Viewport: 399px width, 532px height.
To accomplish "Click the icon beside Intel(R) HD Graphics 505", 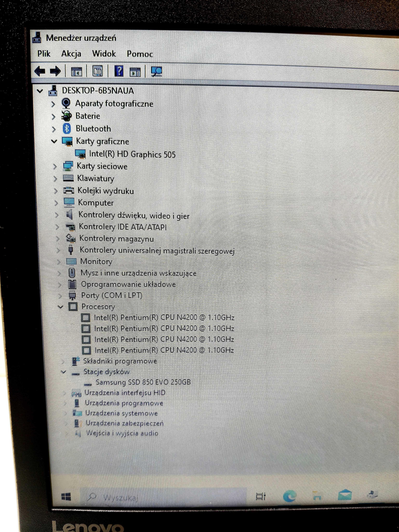I will pyautogui.click(x=81, y=154).
